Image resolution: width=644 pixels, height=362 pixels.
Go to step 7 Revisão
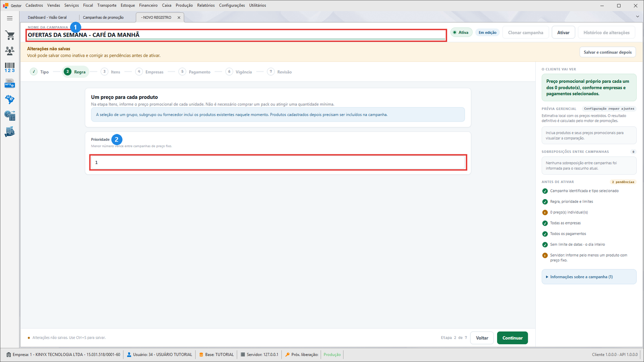280,72
